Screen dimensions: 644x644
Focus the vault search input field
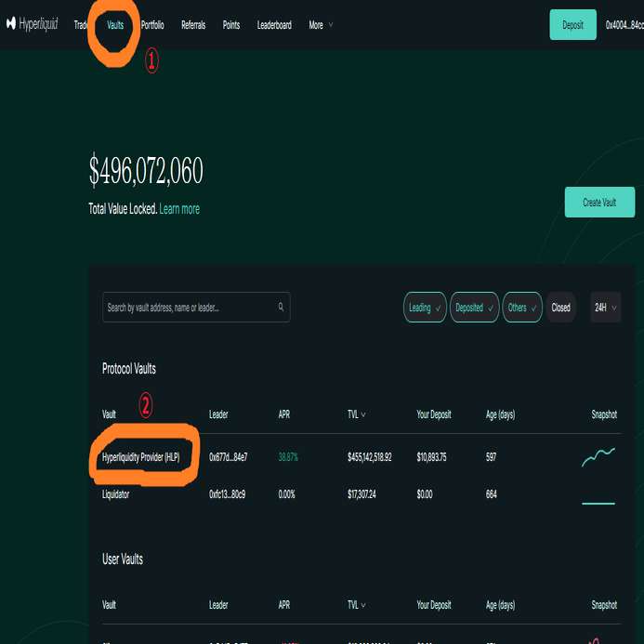coord(196,308)
